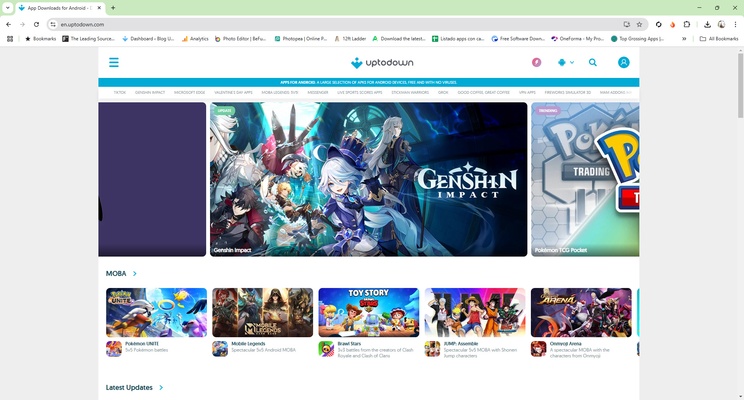Open the Chrome three-dot menu
Screen dimensions: 744x400
(x=735, y=24)
